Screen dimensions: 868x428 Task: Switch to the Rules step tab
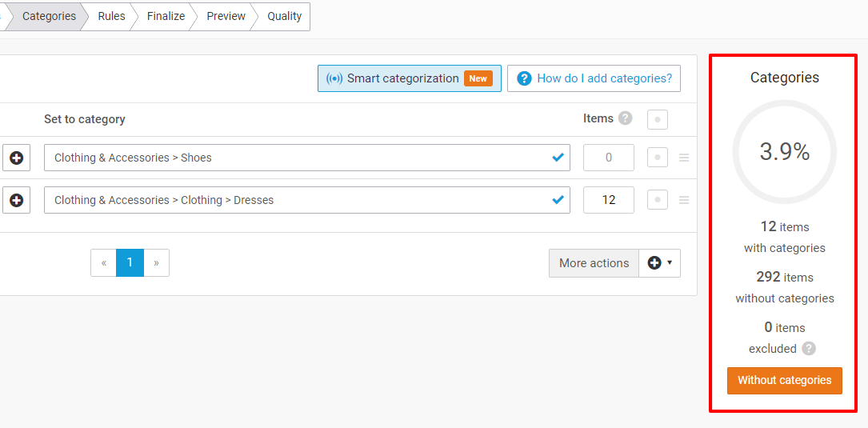coord(111,16)
